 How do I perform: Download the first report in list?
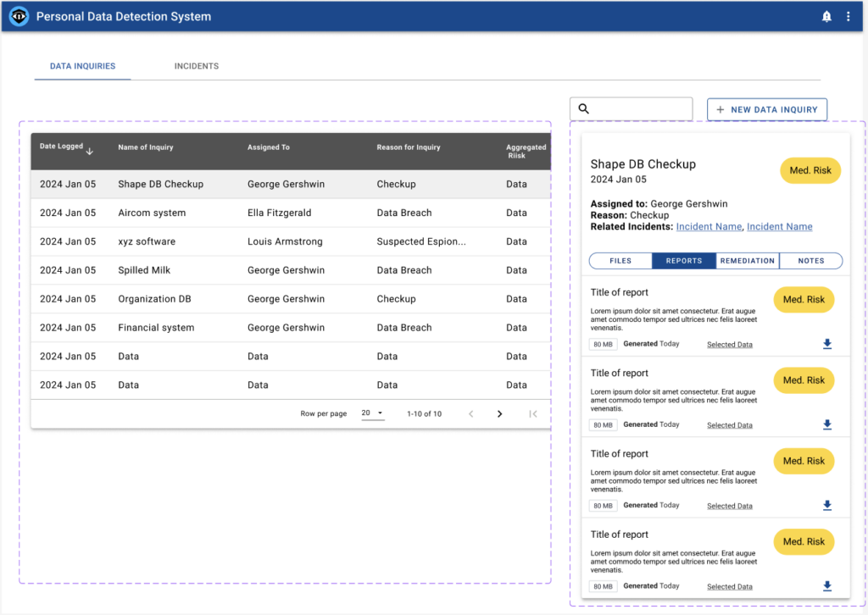coord(827,344)
